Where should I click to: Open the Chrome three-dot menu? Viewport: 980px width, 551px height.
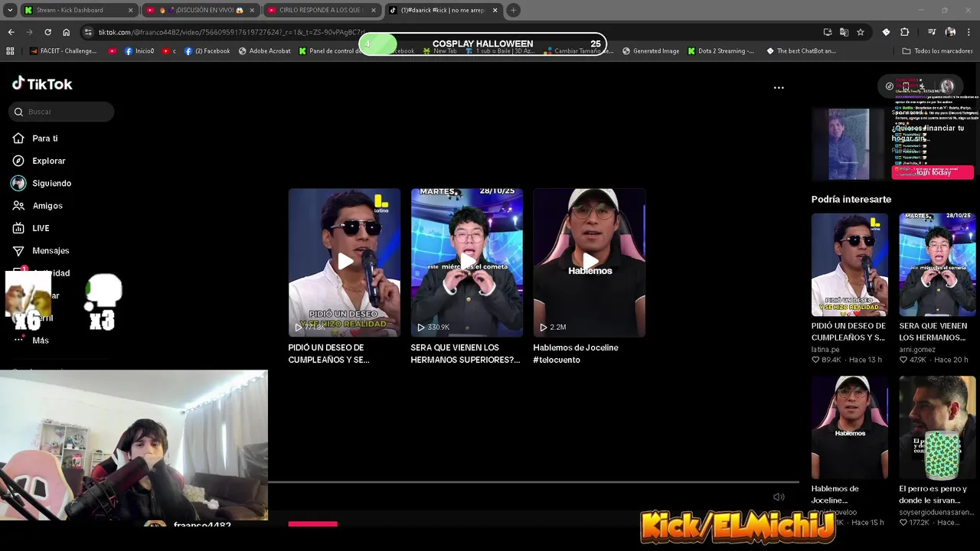click(969, 32)
